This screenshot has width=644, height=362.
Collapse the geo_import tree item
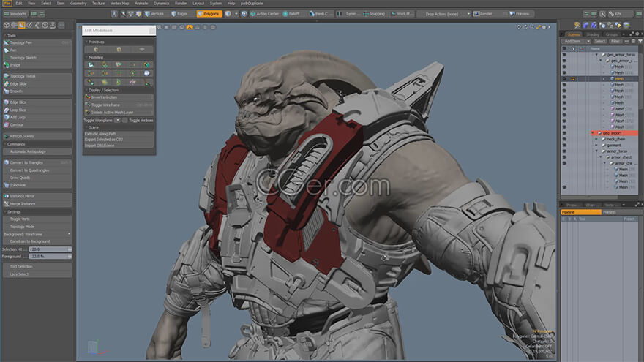tap(593, 133)
